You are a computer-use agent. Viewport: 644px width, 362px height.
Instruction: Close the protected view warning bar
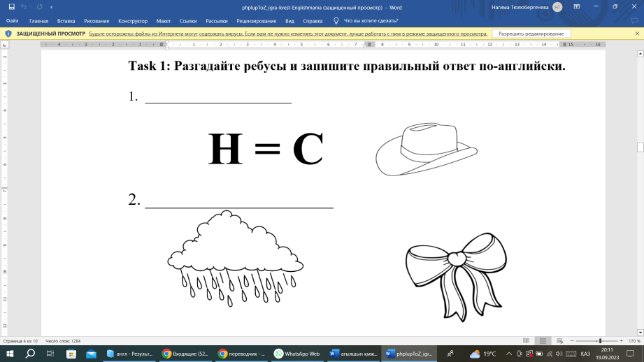(637, 34)
